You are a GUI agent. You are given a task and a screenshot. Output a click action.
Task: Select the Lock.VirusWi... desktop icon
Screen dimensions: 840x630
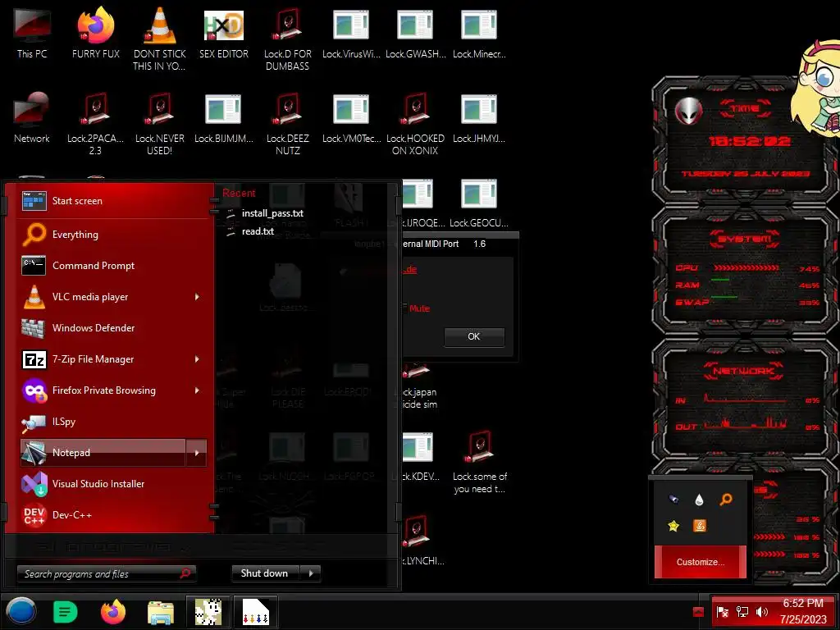[351, 33]
